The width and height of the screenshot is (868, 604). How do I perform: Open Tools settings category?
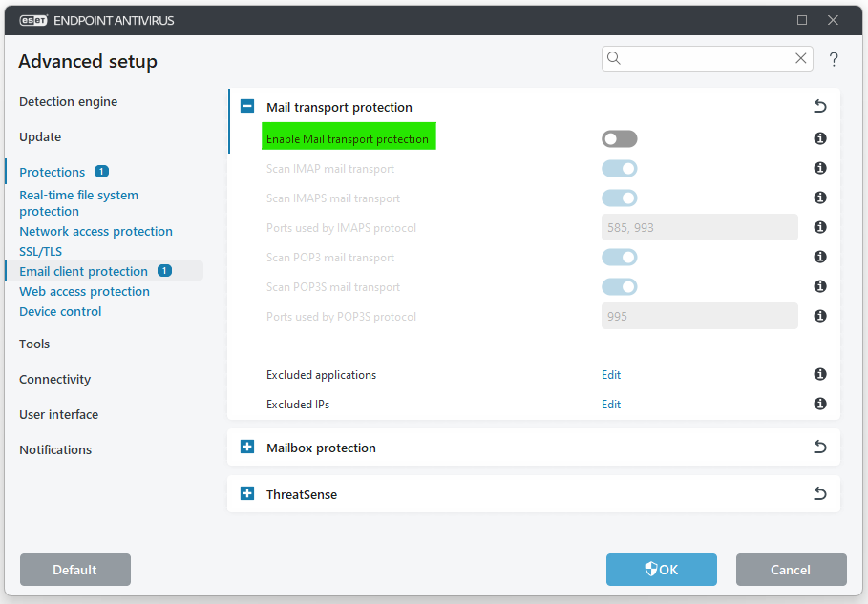[x=34, y=344]
